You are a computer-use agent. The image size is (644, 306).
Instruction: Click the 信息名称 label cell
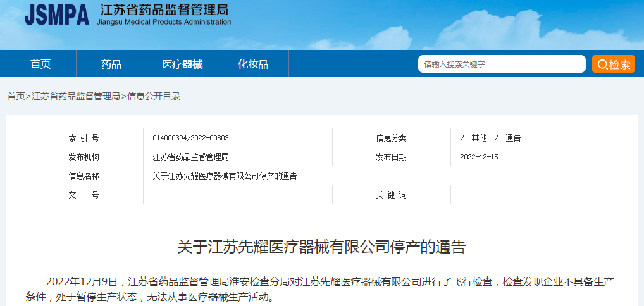(x=84, y=176)
